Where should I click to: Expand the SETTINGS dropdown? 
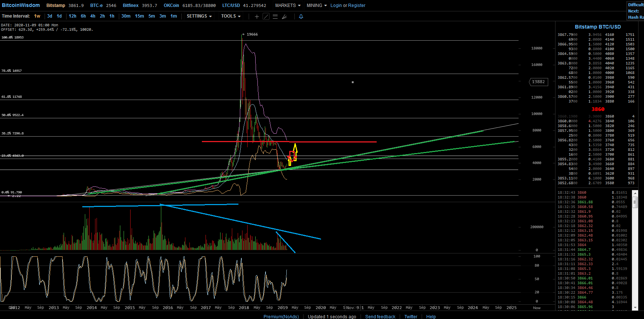coord(199,16)
